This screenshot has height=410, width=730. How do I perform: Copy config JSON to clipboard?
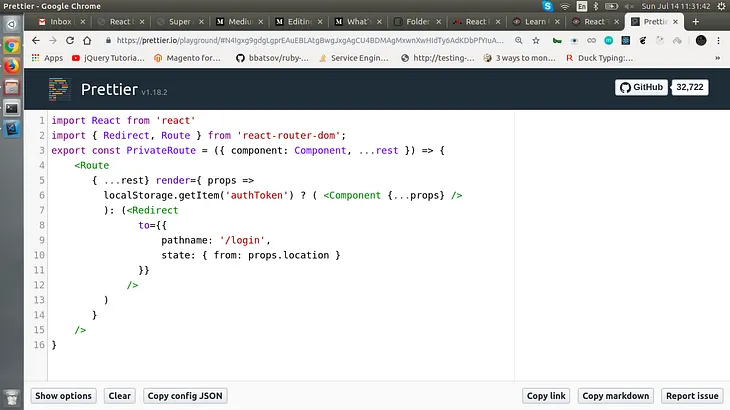click(185, 396)
